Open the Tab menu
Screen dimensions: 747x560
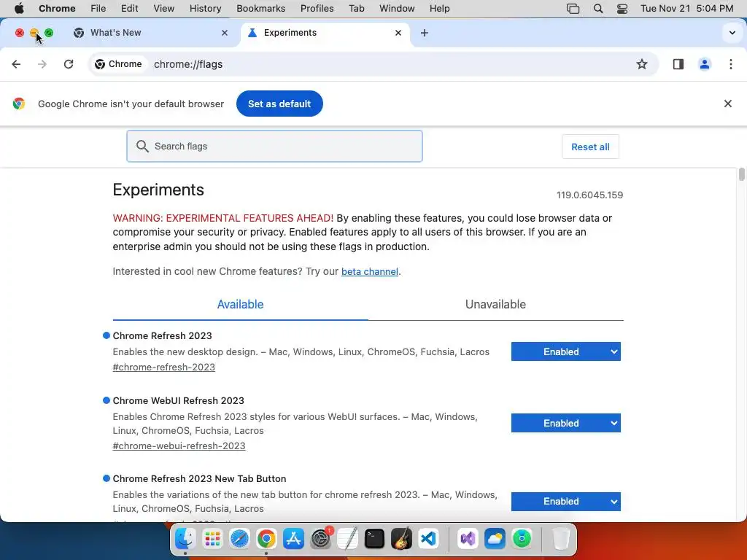click(356, 9)
